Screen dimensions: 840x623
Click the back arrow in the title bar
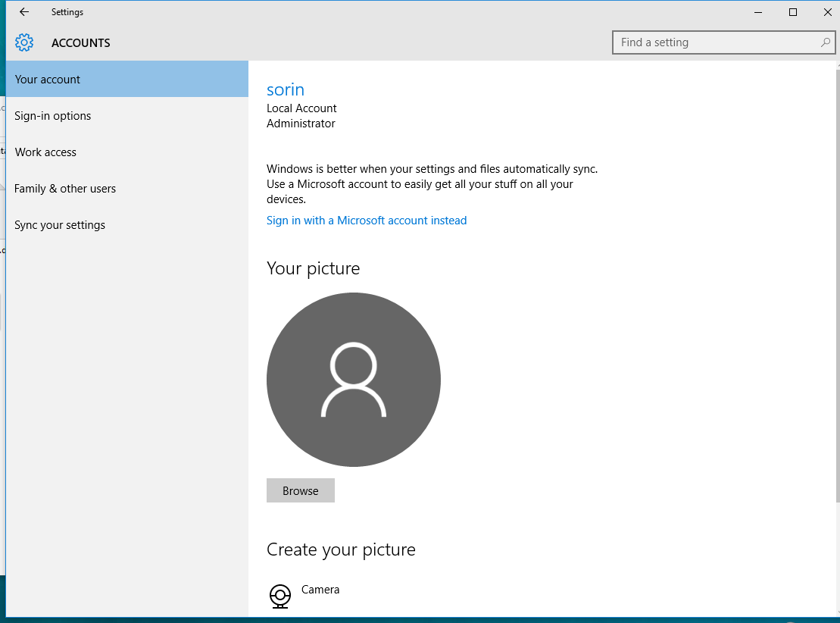[x=22, y=12]
